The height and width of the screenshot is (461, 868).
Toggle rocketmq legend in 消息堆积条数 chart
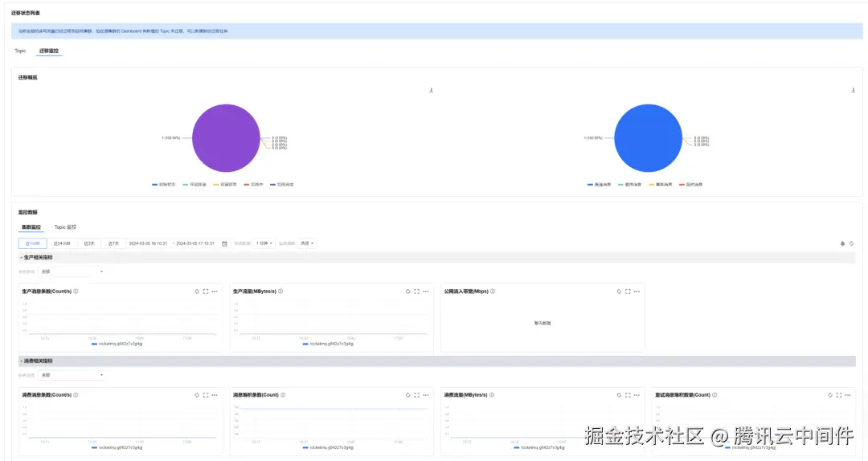[328, 447]
